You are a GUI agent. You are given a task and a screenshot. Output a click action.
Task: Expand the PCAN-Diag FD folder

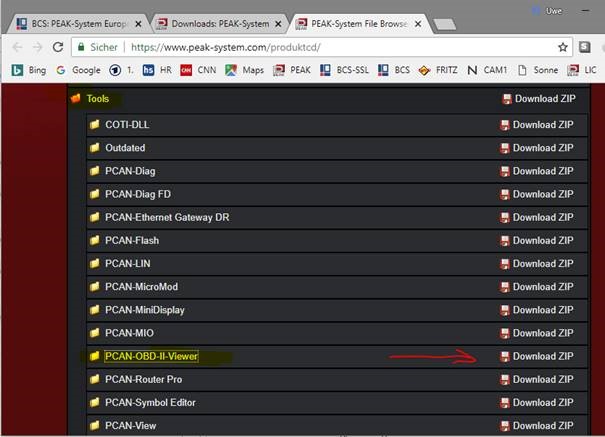tap(138, 194)
